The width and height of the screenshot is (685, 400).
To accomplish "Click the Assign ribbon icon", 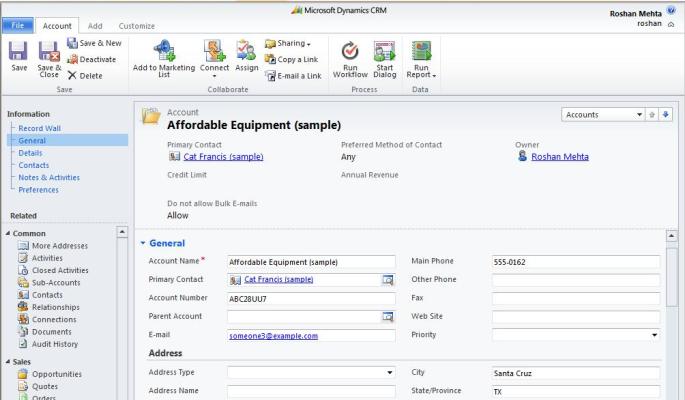I will [246, 49].
